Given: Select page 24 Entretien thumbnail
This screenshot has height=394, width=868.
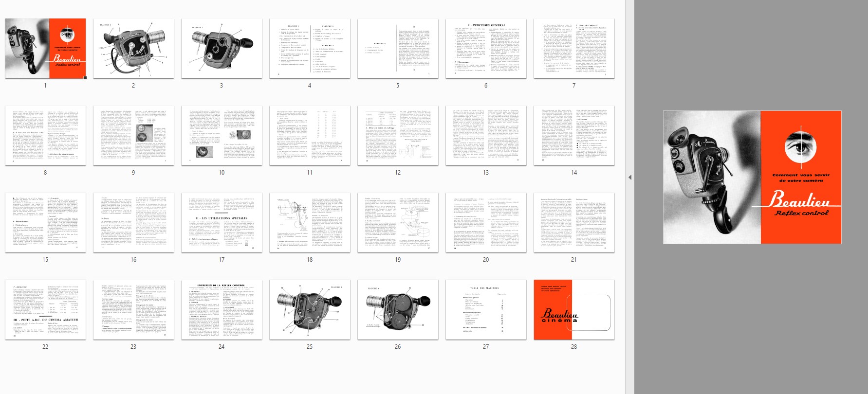Looking at the screenshot, I should click(x=222, y=310).
